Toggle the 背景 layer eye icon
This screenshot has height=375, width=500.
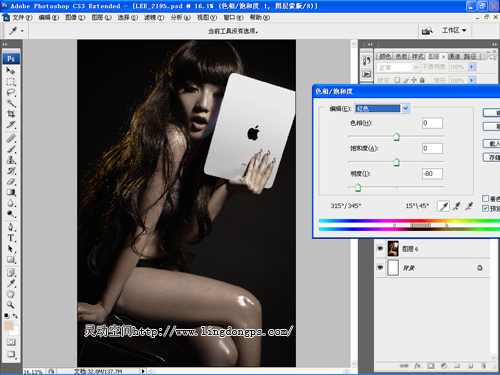[380, 267]
